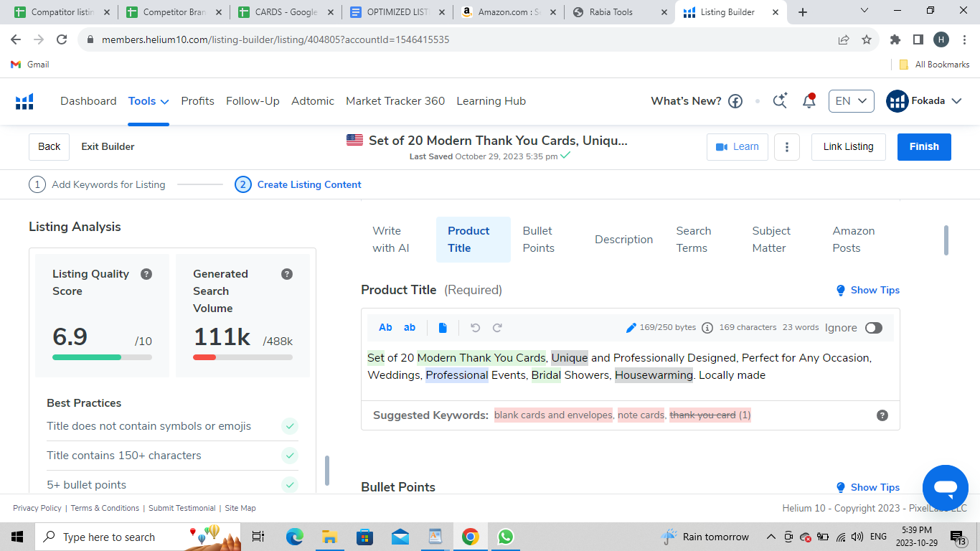The height and width of the screenshot is (551, 980).
Task: Open the Facebook icon beside What's New
Action: coord(735,101)
